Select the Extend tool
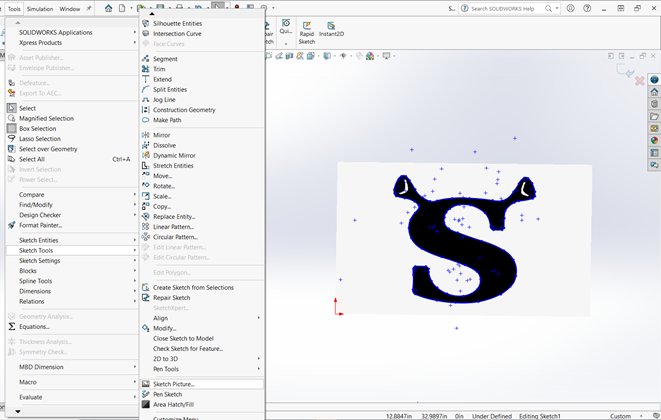 tap(202, 79)
